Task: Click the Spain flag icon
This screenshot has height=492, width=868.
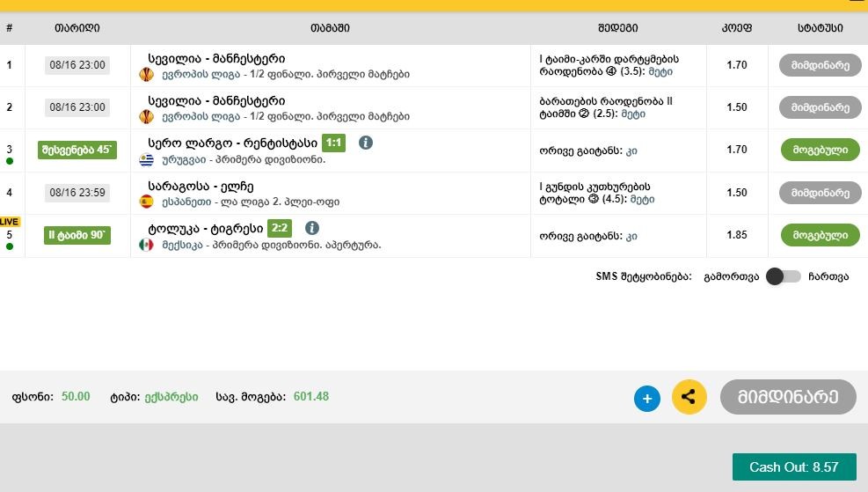Action: (146, 202)
